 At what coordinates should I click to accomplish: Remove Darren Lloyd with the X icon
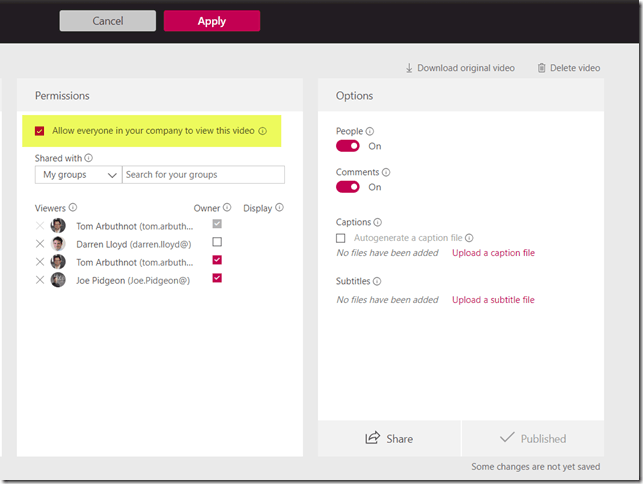pyautogui.click(x=40, y=244)
